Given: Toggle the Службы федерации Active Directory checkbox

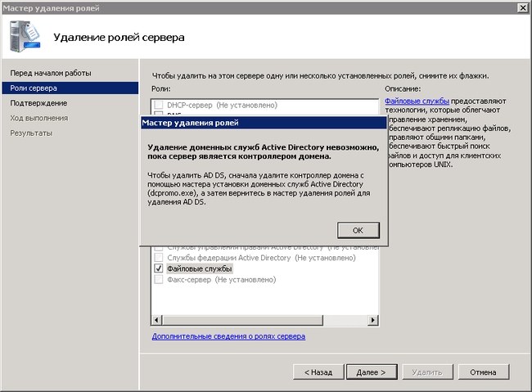Looking at the screenshot, I should (x=159, y=257).
